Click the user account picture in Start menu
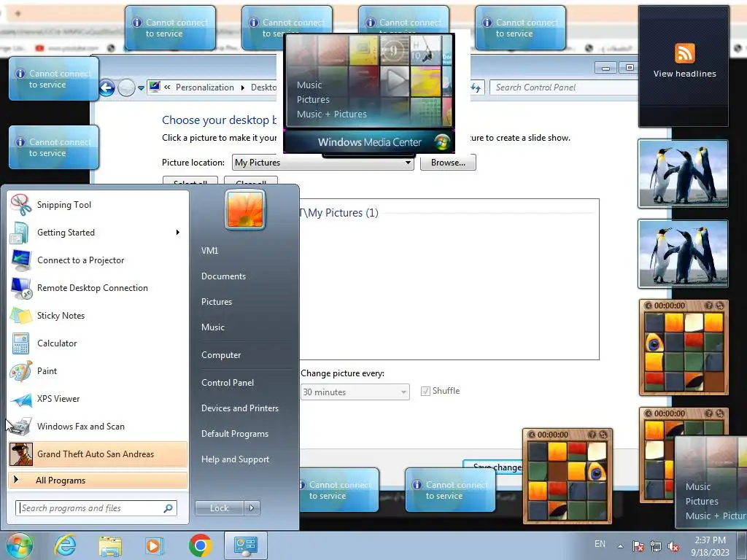This screenshot has height=560, width=747. [245, 209]
